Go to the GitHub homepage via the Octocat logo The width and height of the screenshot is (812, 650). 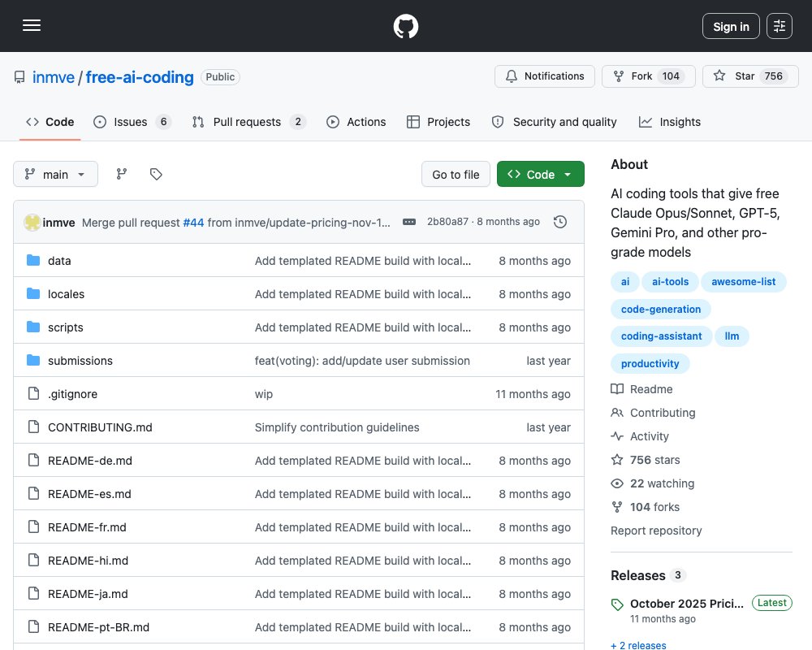[405, 26]
